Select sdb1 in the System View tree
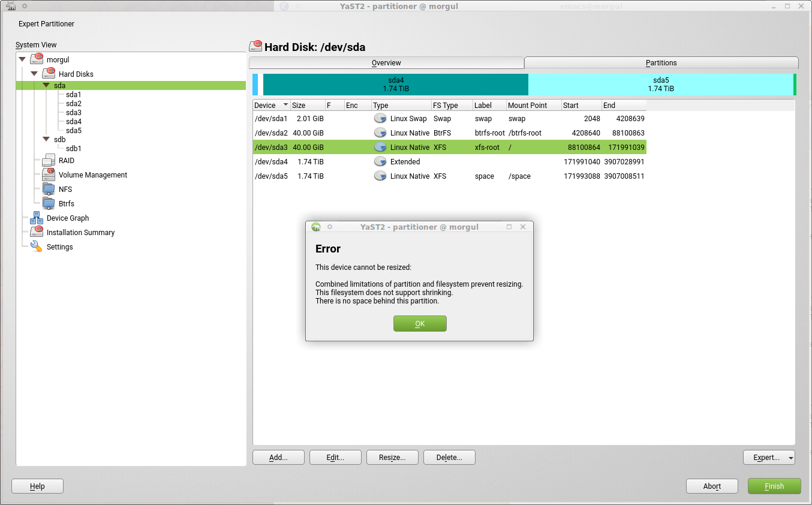 coord(73,149)
